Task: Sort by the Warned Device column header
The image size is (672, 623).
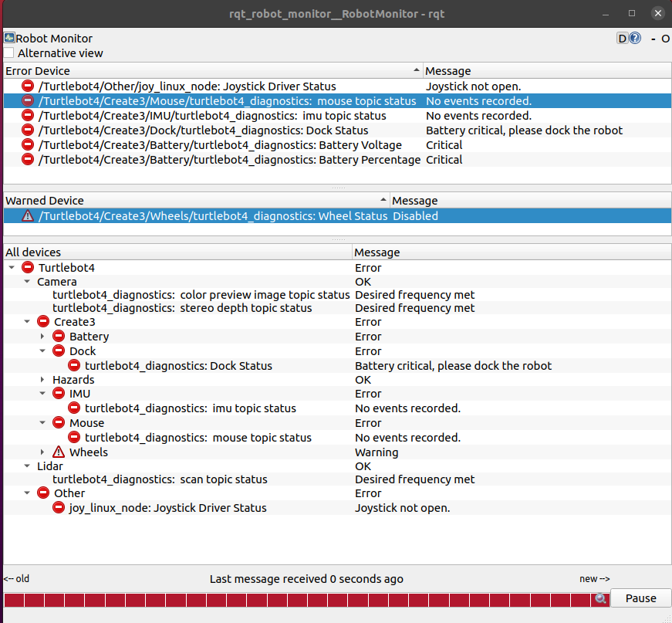Action: pyautogui.click(x=197, y=200)
